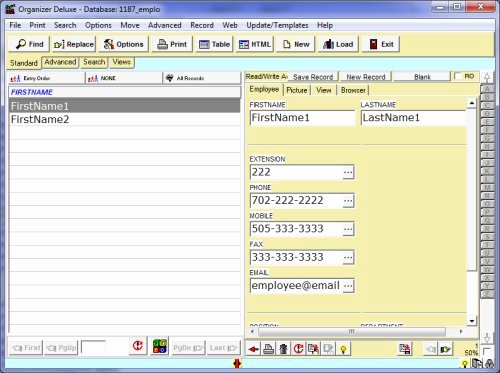Screen dimensions: 500x373
Task: Switch to the Browser tab
Action: (353, 90)
